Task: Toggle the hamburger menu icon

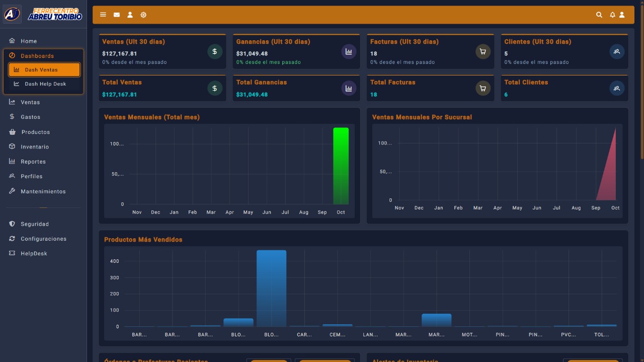Action: click(x=103, y=15)
